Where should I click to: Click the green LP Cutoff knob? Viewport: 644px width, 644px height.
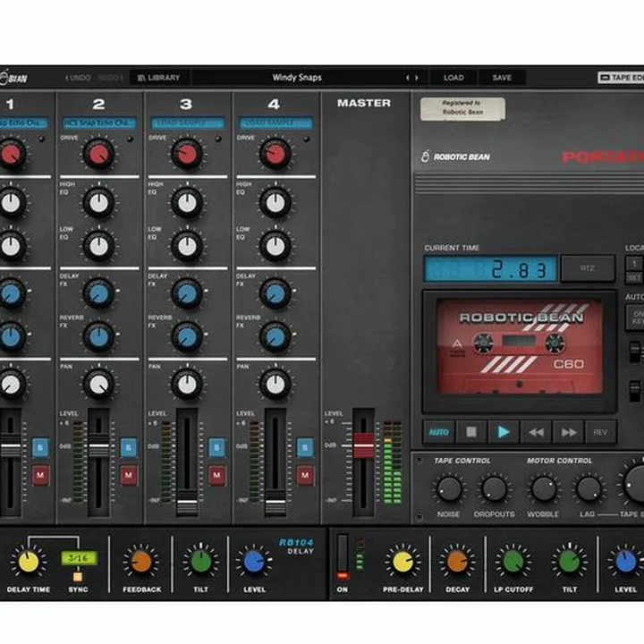tap(513, 562)
